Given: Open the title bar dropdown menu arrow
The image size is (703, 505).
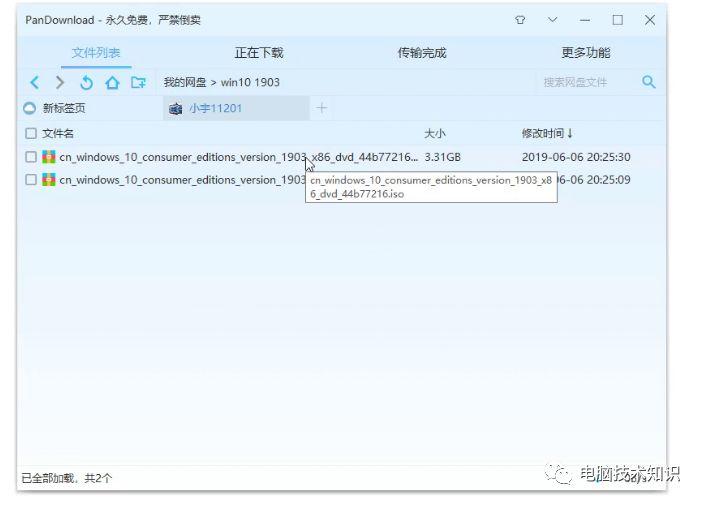Looking at the screenshot, I should [x=552, y=20].
